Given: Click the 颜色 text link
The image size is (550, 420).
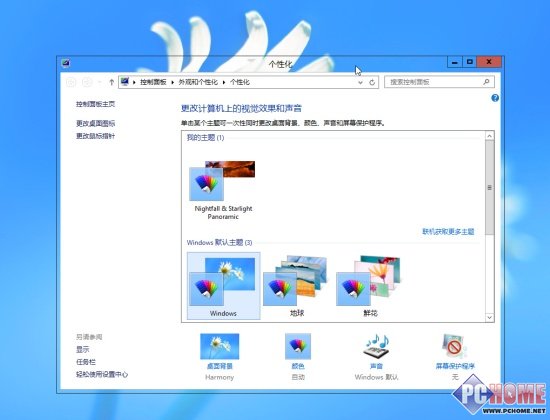Looking at the screenshot, I should coord(298,366).
